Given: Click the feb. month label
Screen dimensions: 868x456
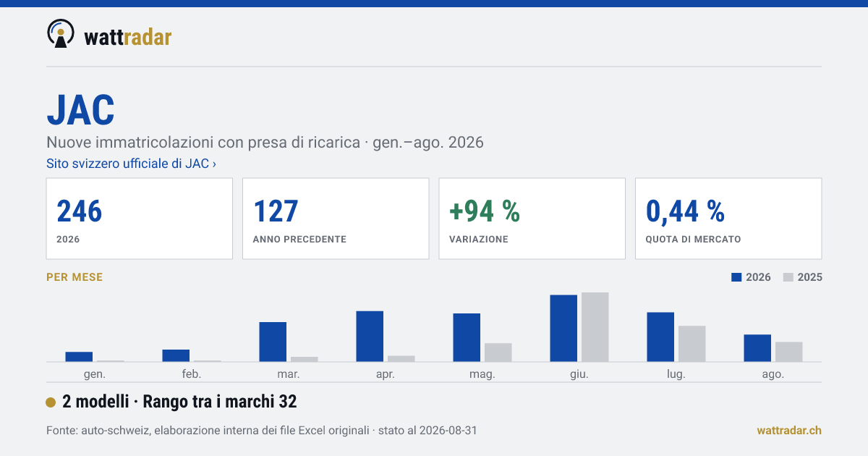Looking at the screenshot, I should [192, 374].
